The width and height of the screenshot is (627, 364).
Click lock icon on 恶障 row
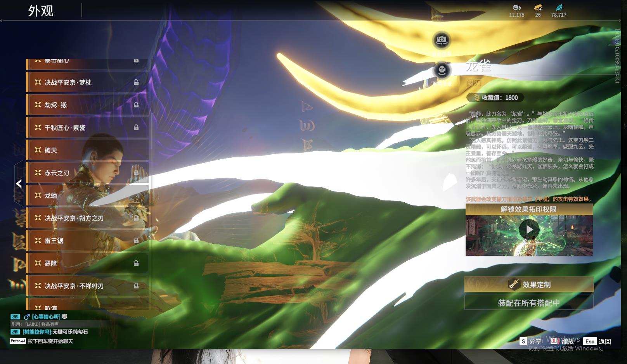136,263
